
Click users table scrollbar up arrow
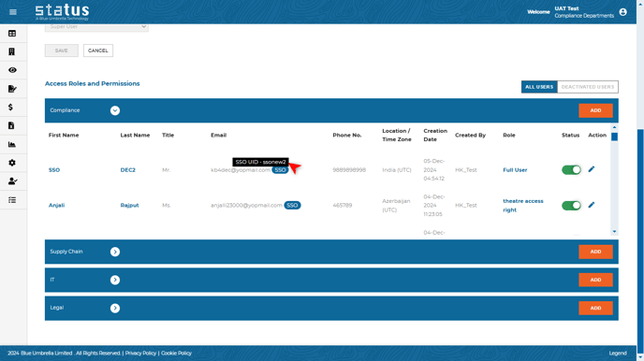point(614,127)
